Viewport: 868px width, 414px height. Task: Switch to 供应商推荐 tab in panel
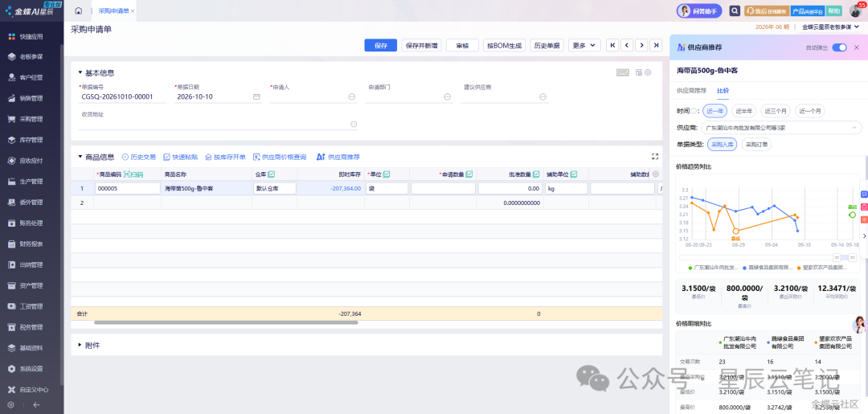click(x=691, y=90)
